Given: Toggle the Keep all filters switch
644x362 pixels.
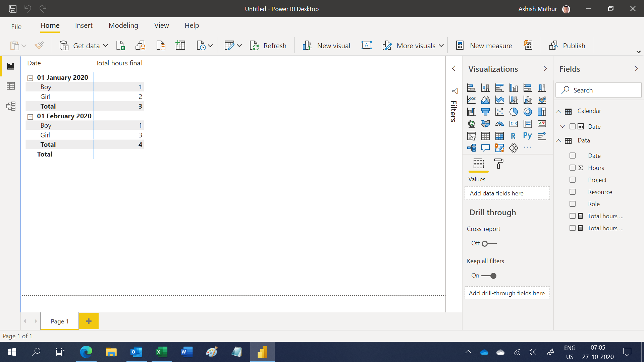Looking at the screenshot, I should pyautogui.click(x=489, y=276).
